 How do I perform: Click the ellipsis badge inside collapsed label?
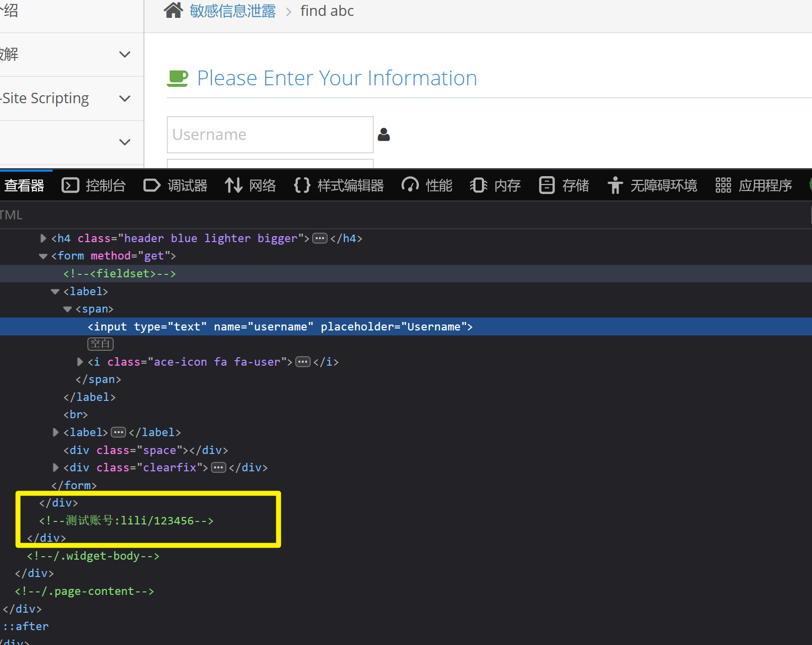(118, 433)
